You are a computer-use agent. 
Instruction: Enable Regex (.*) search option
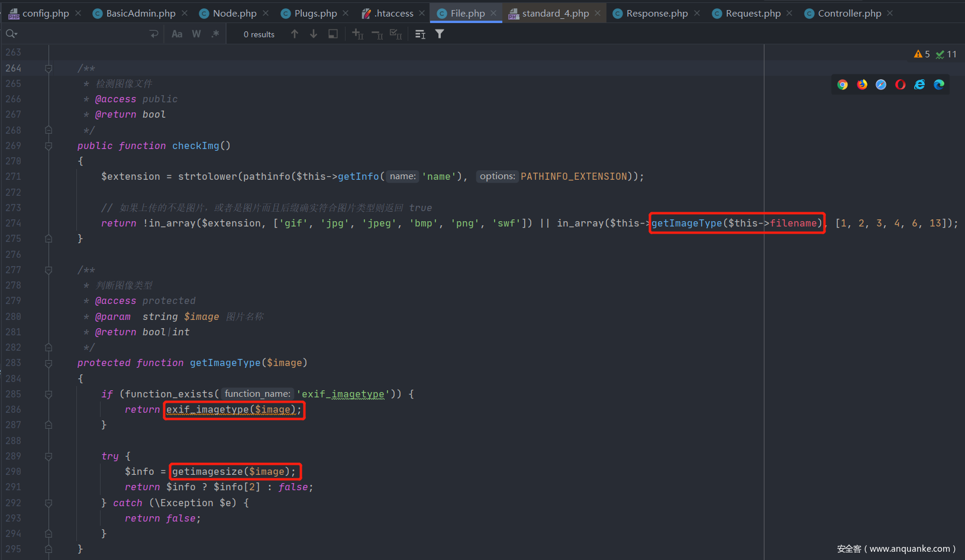point(215,34)
